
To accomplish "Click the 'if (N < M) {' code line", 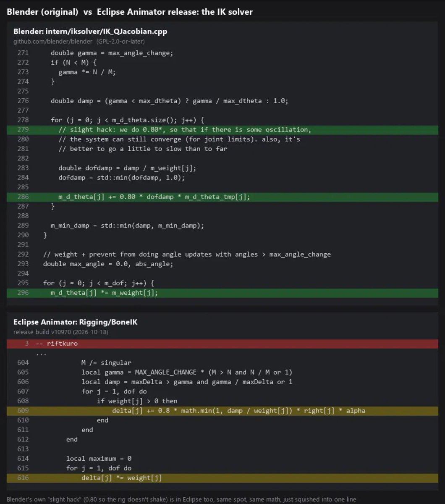I will click(x=74, y=63).
